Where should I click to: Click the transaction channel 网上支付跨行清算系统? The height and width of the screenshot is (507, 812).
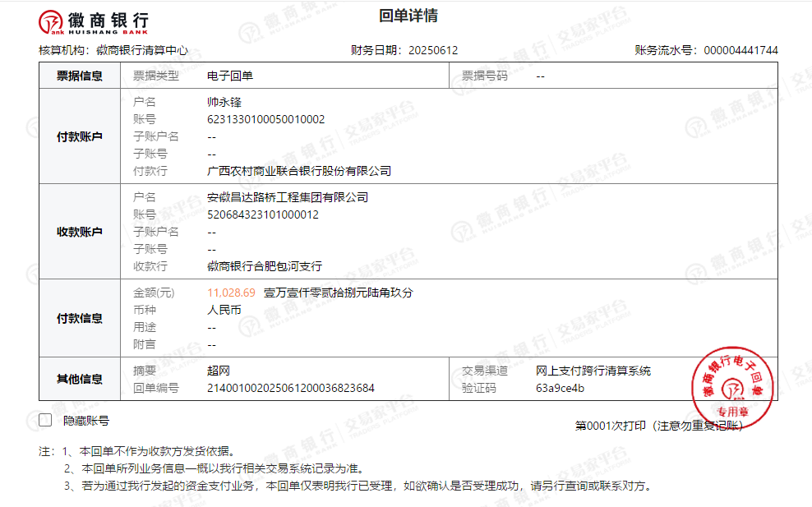point(593,371)
